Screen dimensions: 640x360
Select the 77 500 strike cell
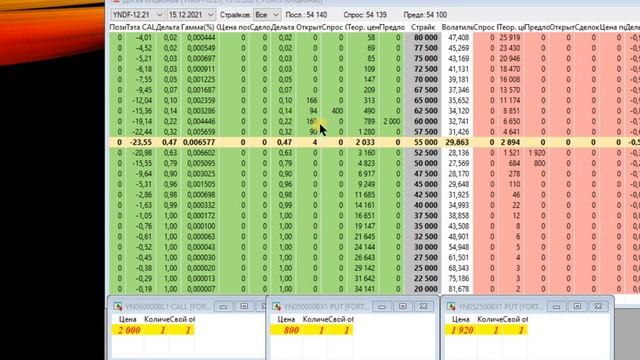pos(423,48)
